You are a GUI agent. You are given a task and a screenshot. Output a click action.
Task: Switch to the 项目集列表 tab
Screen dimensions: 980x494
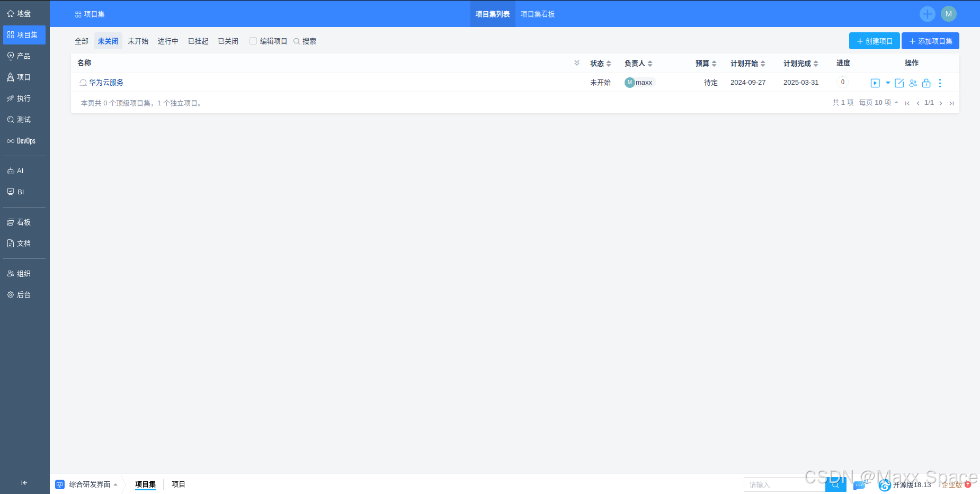point(493,14)
